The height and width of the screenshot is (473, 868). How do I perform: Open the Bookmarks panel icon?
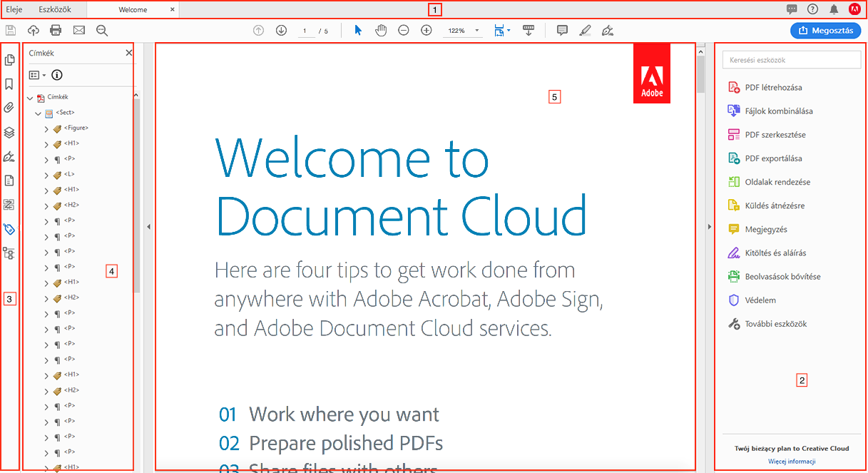tap(9, 84)
